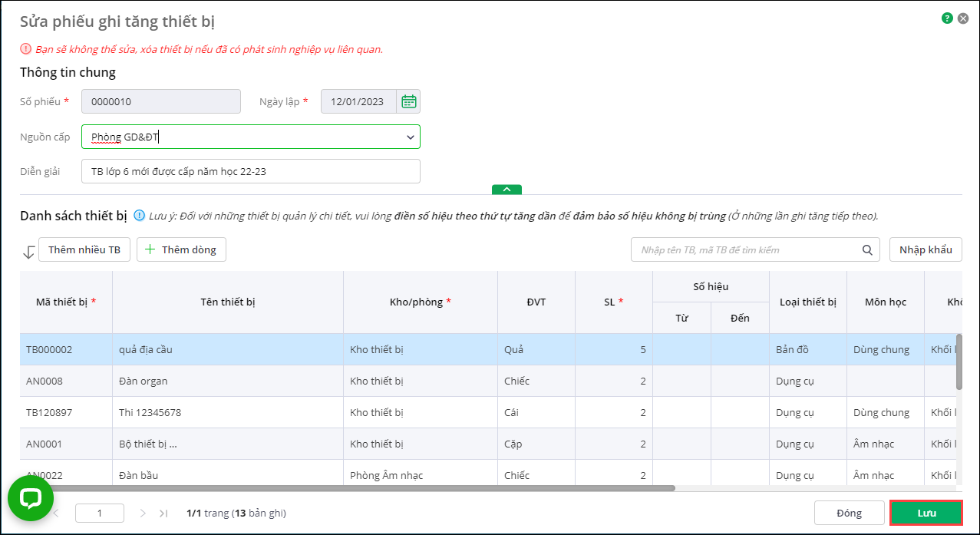Click the Thêm dòng button
This screenshot has width=980, height=535.
tap(181, 249)
